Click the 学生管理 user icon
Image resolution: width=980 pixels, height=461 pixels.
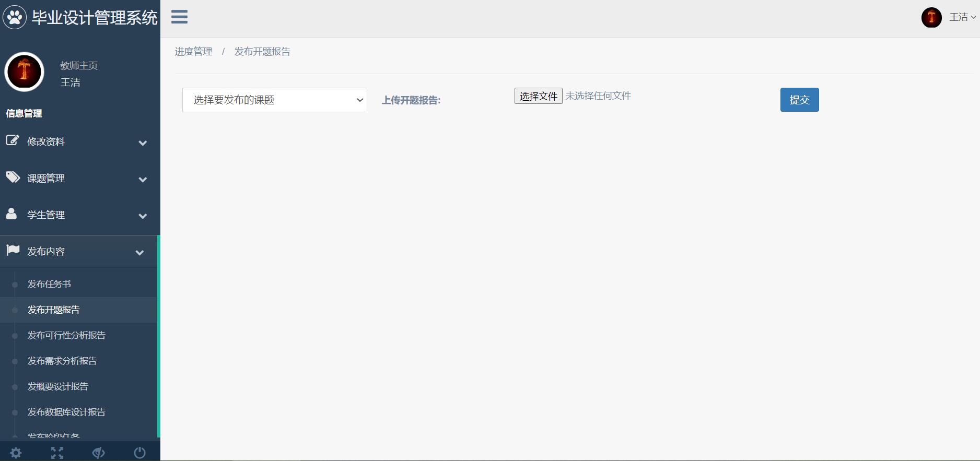[x=11, y=214]
